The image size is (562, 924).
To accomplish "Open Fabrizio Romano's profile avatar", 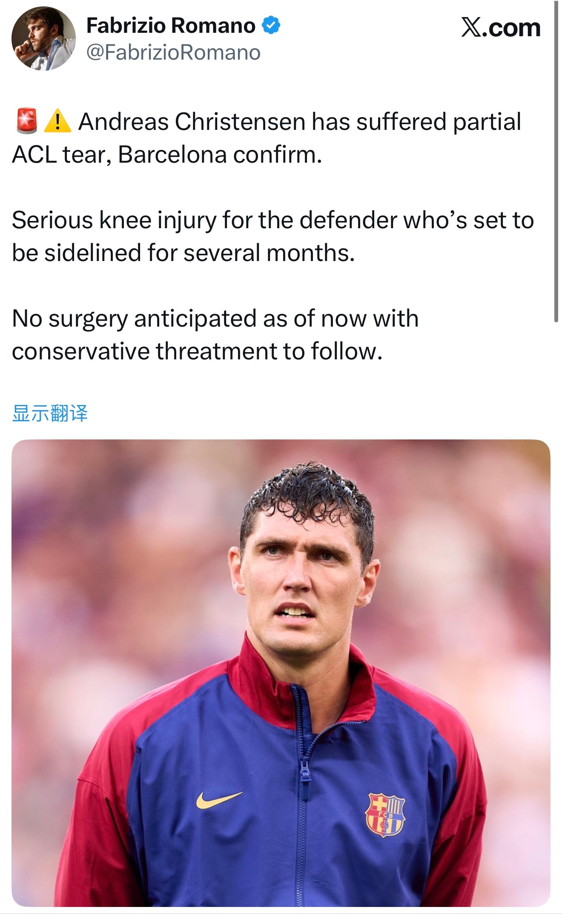I will click(43, 38).
